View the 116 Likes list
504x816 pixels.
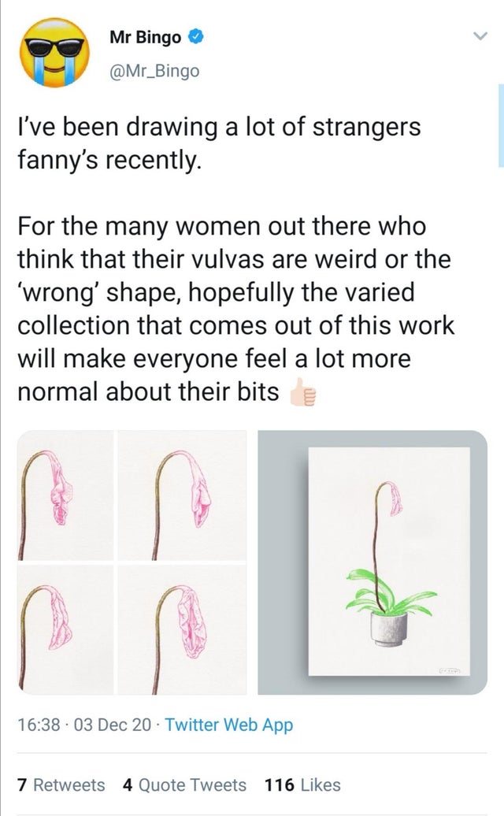coord(302,784)
